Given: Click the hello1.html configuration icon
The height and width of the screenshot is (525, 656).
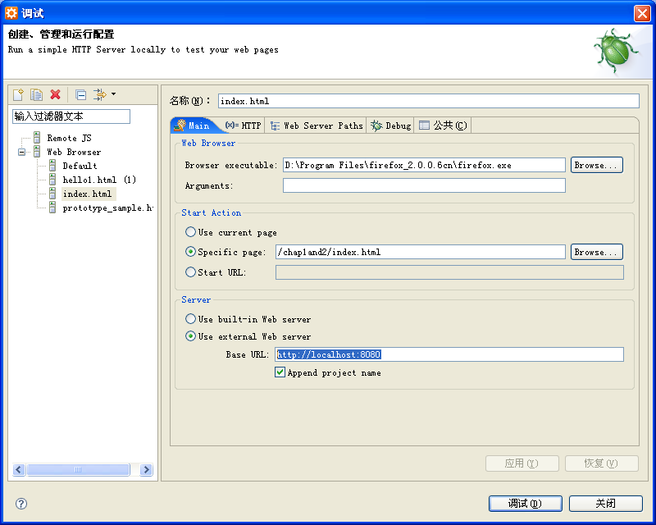Looking at the screenshot, I should (x=52, y=180).
